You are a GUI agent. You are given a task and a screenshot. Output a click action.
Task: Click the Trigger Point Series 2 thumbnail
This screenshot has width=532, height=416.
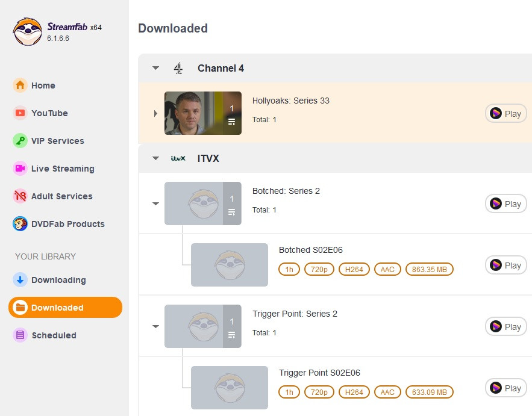(203, 326)
